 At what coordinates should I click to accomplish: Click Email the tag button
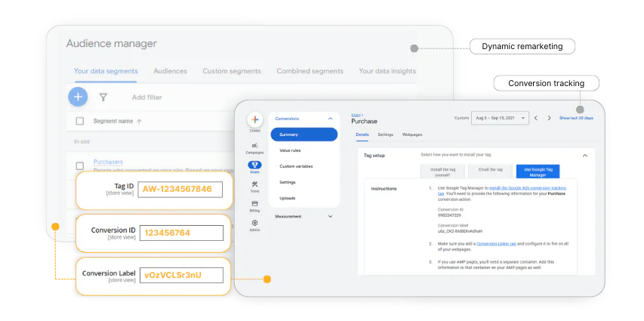491,171
